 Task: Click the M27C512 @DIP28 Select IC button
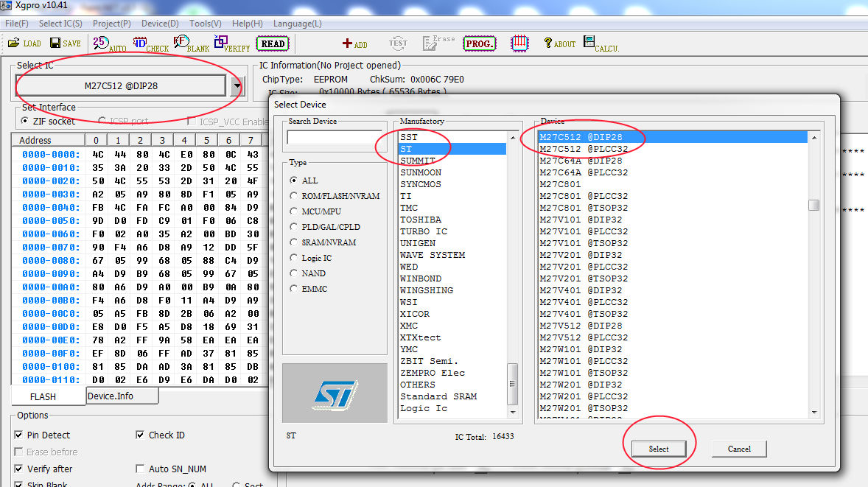(x=121, y=85)
